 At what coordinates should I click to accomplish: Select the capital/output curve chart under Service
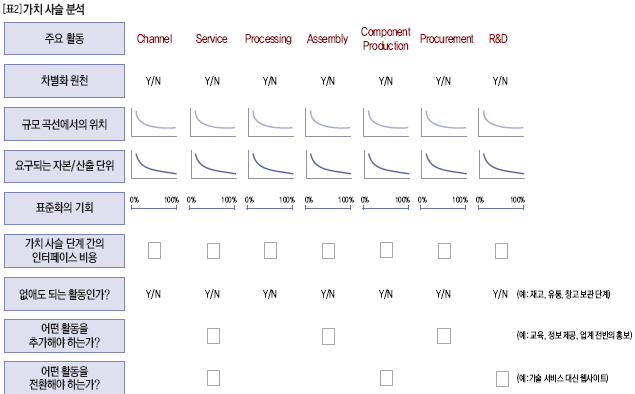click(213, 164)
